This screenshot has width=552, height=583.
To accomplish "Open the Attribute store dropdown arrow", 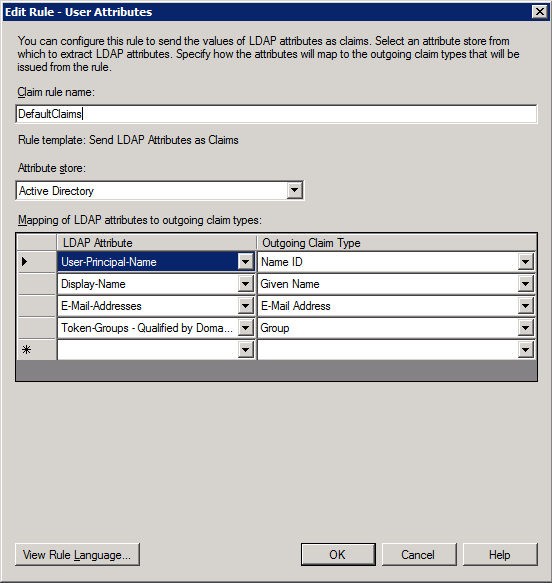I will tap(294, 190).
